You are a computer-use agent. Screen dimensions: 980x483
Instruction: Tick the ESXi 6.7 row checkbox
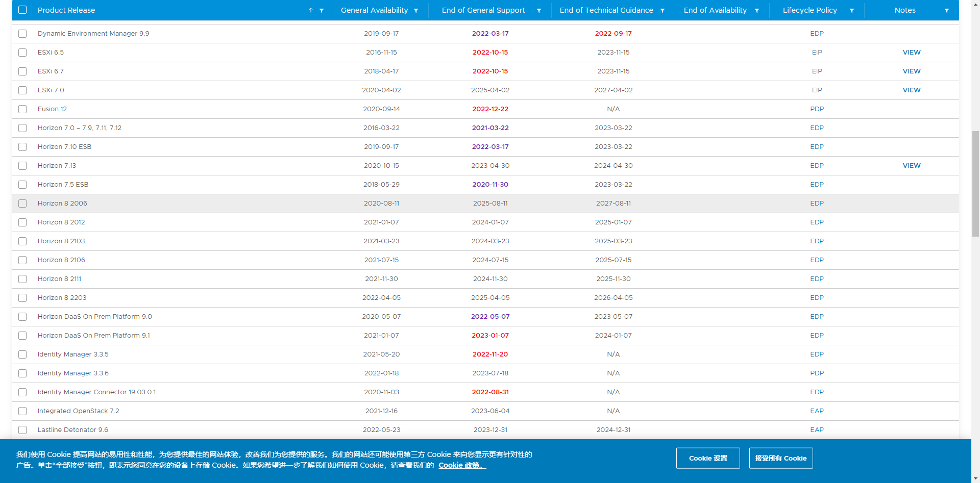22,71
